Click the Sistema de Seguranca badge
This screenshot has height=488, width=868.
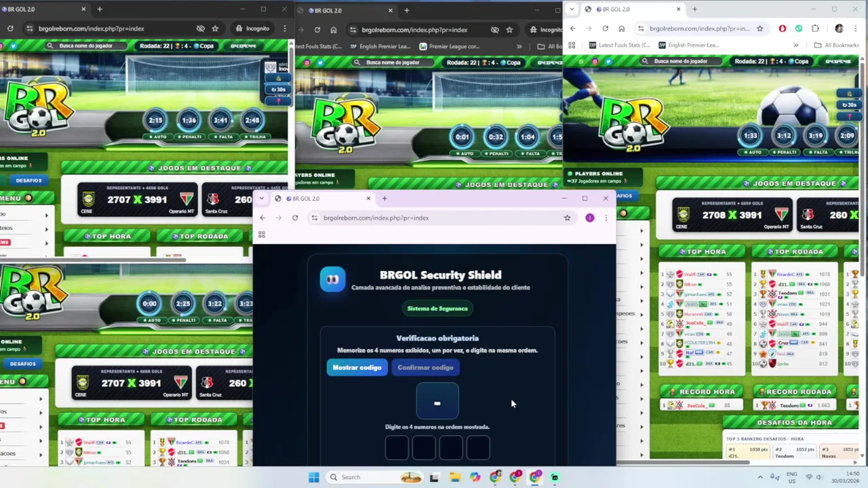(x=437, y=308)
